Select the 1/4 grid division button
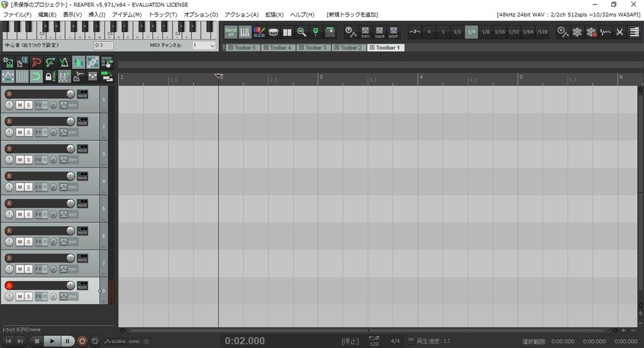This screenshot has width=644, height=348. point(472,31)
